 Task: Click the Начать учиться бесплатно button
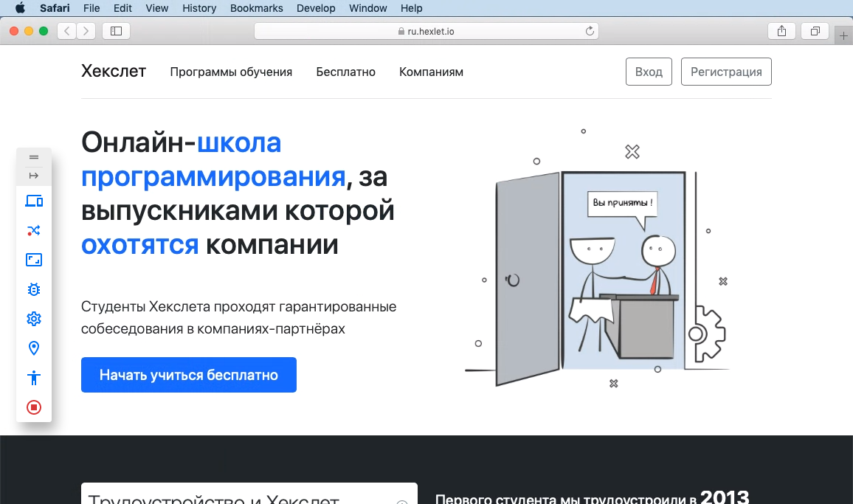188,375
